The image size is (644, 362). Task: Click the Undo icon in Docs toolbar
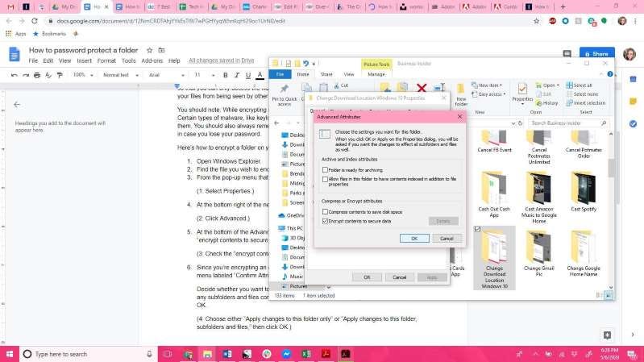15,75
